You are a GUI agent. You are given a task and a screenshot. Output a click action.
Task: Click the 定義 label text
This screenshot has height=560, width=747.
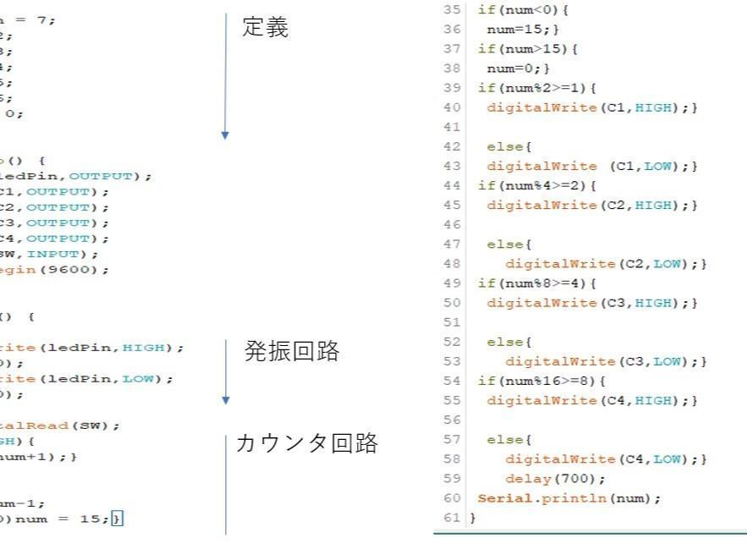(x=265, y=27)
